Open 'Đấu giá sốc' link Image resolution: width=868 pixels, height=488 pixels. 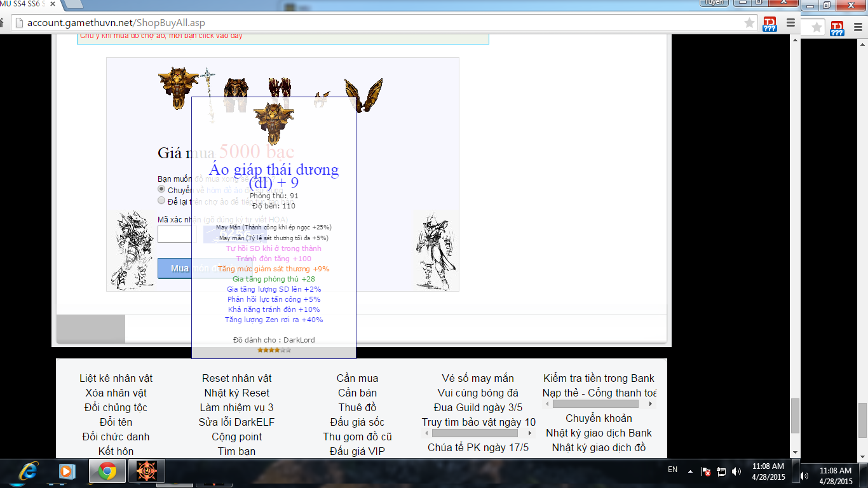(358, 422)
